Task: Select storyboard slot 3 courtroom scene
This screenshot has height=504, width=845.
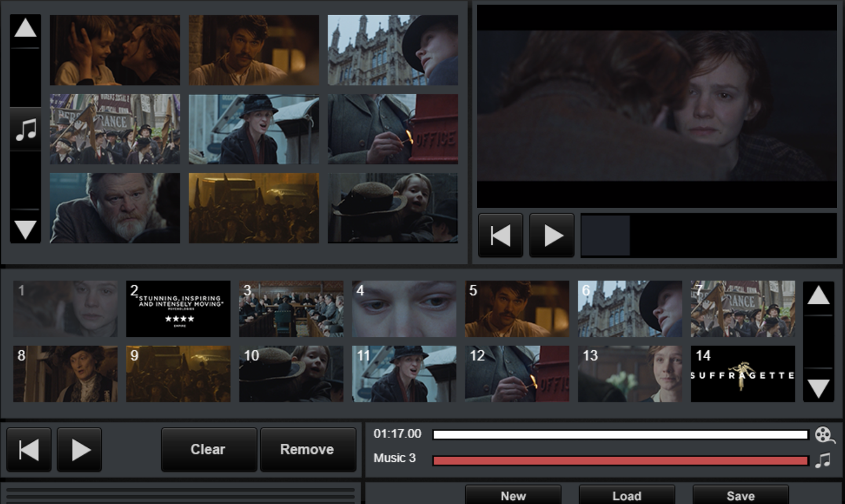Action: (x=291, y=309)
